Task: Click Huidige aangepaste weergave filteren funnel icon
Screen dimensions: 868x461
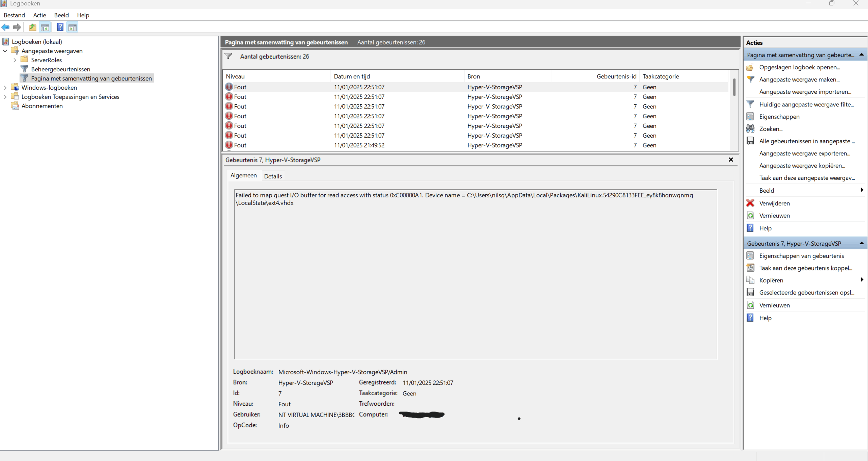Action: [751, 104]
